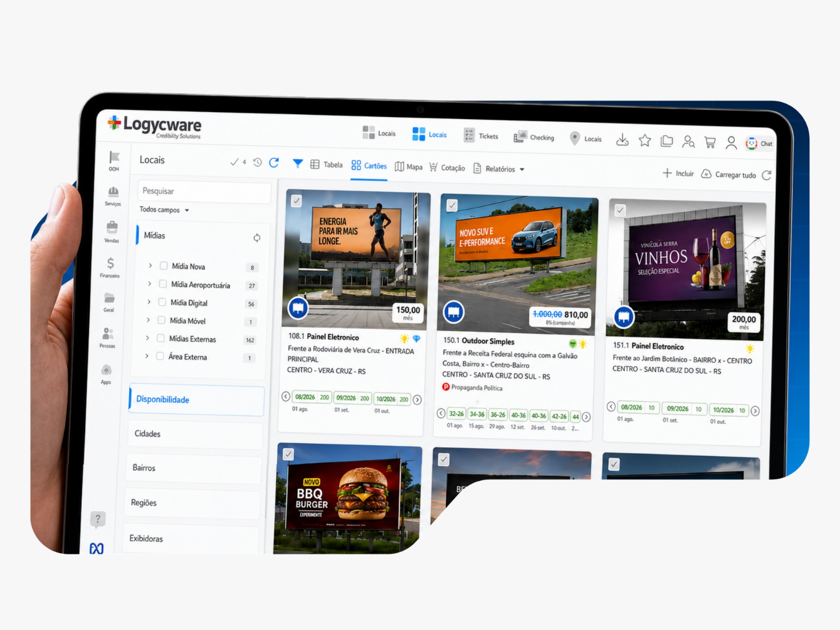The image size is (840, 630).
Task: Open the BBQ Burger billboard thumbnail
Action: (x=349, y=498)
